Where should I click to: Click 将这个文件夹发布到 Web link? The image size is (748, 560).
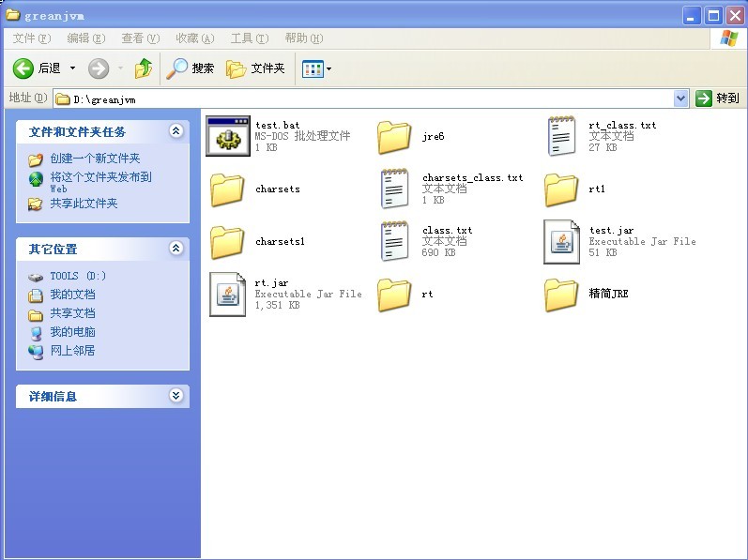tap(100, 182)
